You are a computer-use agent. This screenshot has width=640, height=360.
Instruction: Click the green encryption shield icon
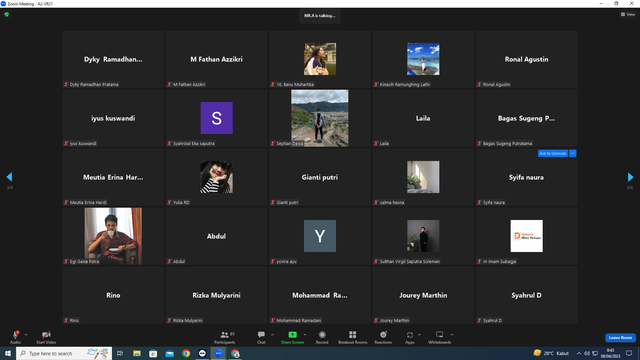pos(7,14)
